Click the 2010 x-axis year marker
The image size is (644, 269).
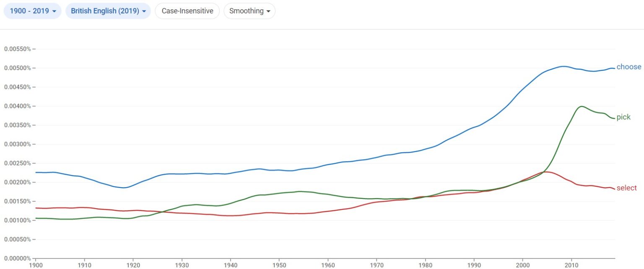[571, 265]
